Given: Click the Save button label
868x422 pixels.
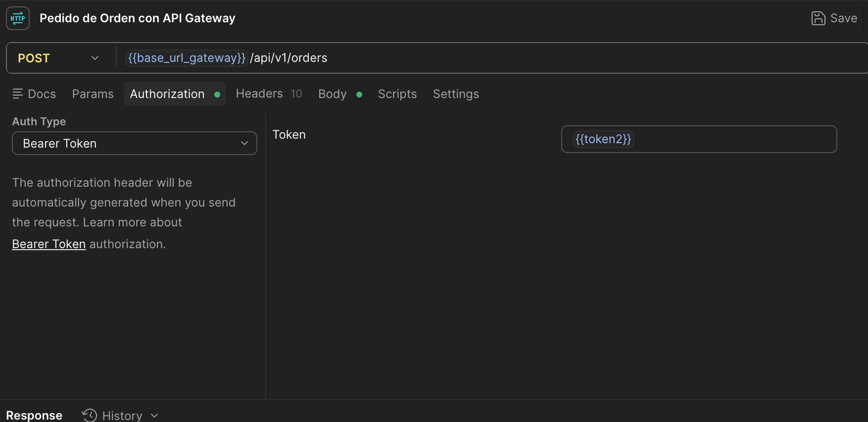Looking at the screenshot, I should click(844, 18).
